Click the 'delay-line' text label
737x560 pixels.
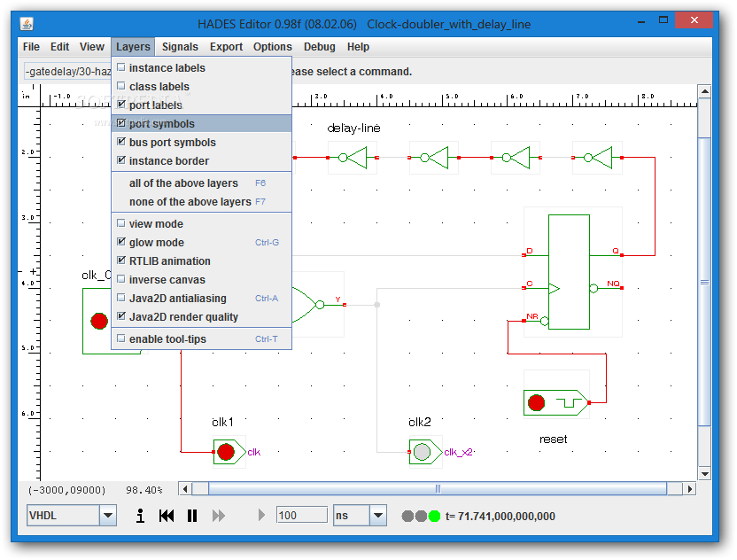click(x=354, y=128)
